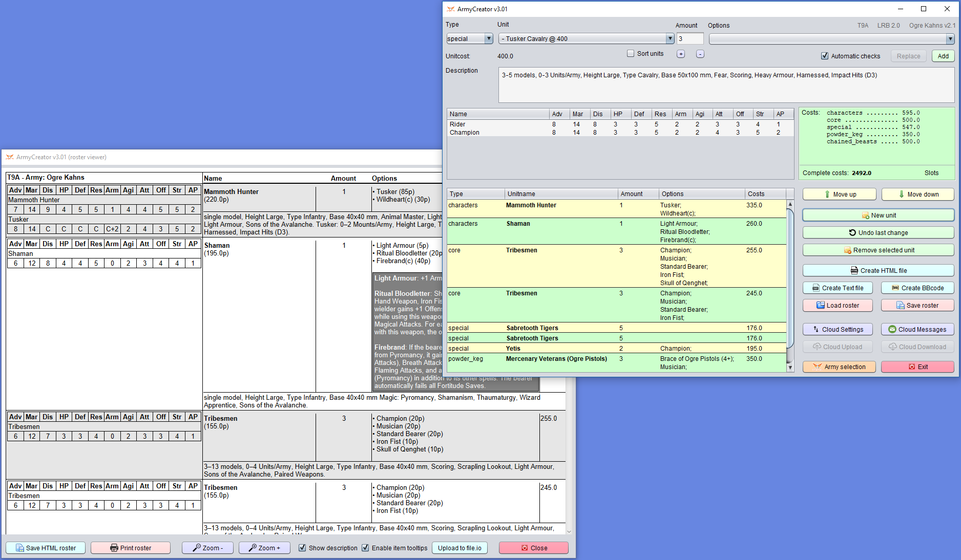The width and height of the screenshot is (961, 560).
Task: Click the minus icon beside Sort units
Action: [x=700, y=54]
